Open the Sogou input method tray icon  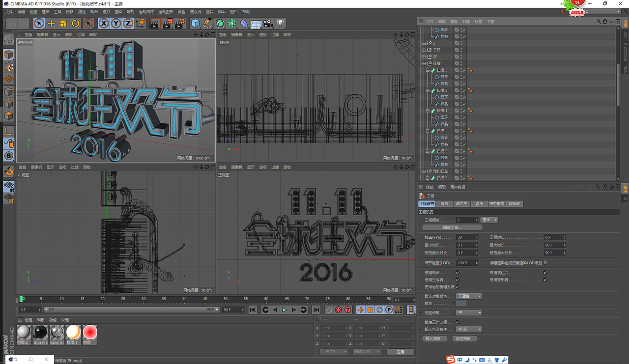(451, 360)
